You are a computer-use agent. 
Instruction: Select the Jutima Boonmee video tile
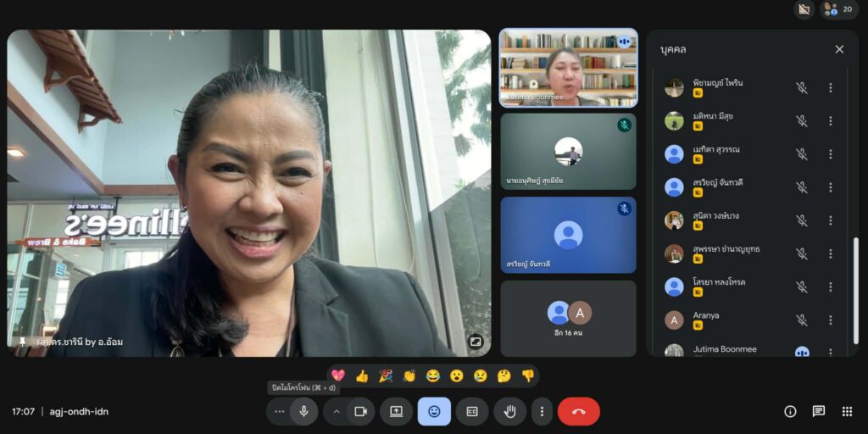point(568,68)
